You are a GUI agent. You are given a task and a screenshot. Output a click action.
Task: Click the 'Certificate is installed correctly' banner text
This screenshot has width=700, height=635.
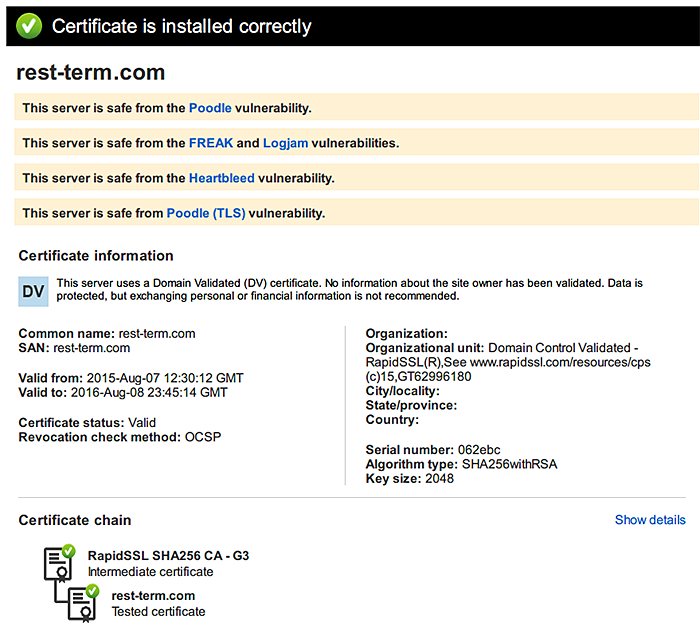point(181,27)
